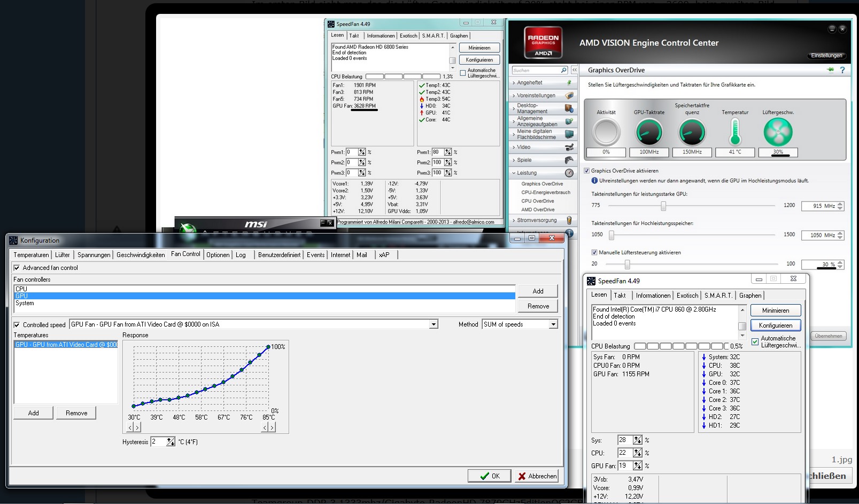Image resolution: width=859 pixels, height=504 pixels.
Task: Toggle Automatische Lüftergeschwindigkeit in upper SpeedFan
Action: coord(463,73)
